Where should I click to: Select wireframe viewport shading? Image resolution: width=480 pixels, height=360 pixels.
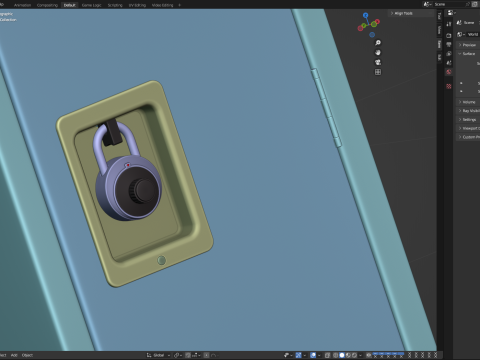click(x=336, y=355)
